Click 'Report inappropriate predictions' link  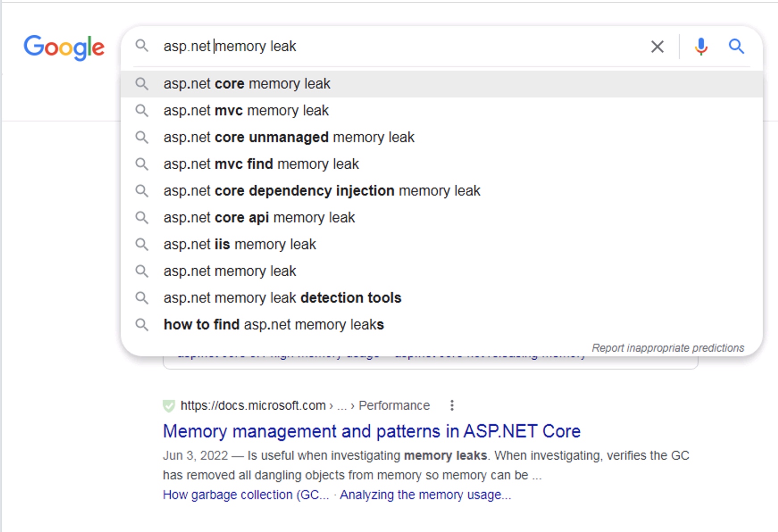tap(668, 348)
